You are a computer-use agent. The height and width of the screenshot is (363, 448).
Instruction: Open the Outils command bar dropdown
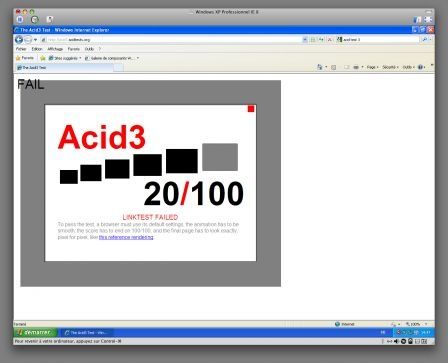(409, 67)
